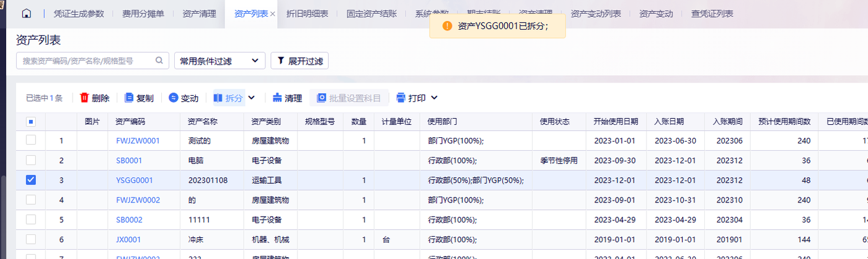
Task: Click the 使用部门 column header
Action: [476, 122]
